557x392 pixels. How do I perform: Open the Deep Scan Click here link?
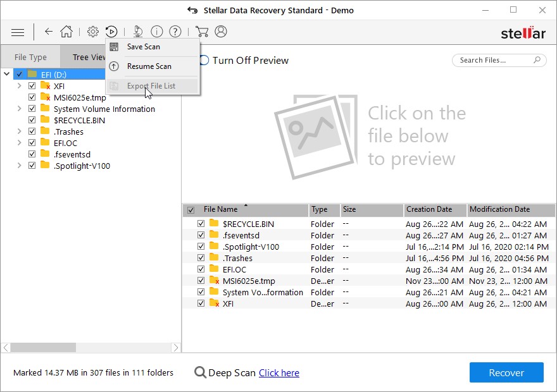coord(278,372)
